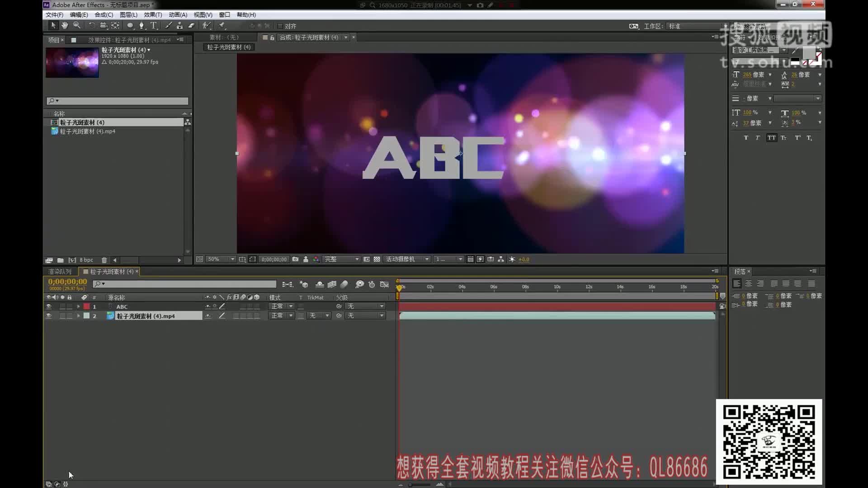This screenshot has height=488, width=868.
Task: Select the Pen tool
Action: pos(142,26)
